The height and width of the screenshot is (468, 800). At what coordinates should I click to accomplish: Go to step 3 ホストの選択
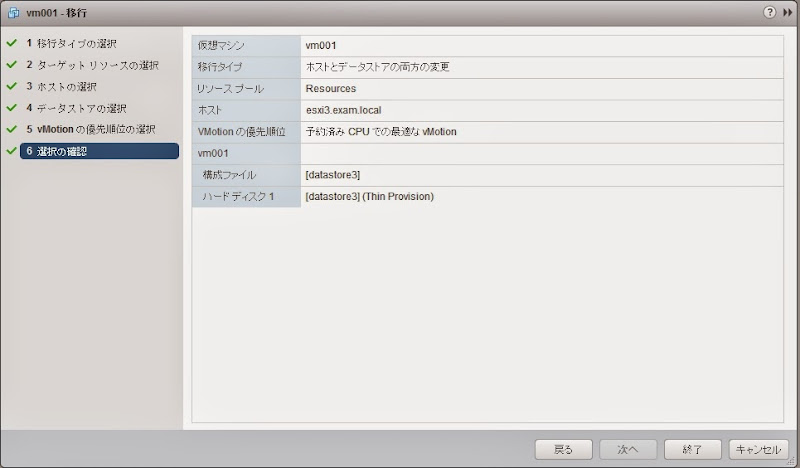click(x=61, y=86)
